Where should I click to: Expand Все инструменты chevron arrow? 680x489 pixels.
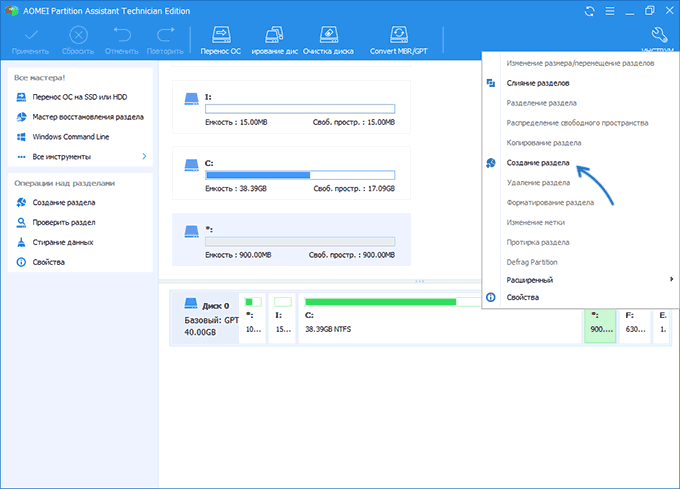tap(144, 156)
